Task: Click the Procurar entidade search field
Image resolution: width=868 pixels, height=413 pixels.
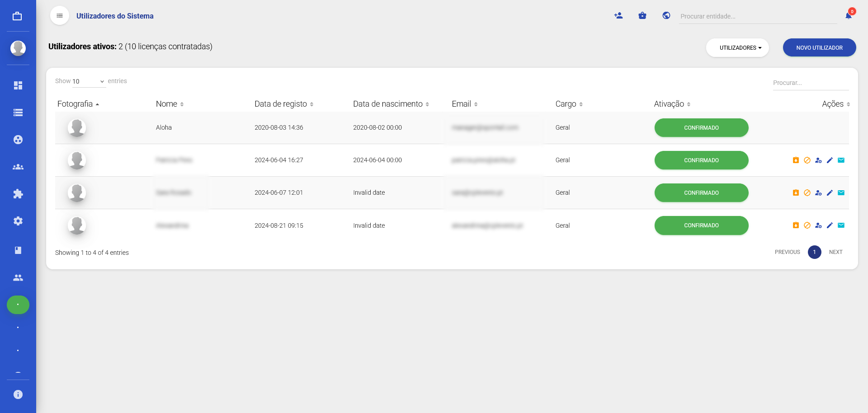Action: pos(757,16)
